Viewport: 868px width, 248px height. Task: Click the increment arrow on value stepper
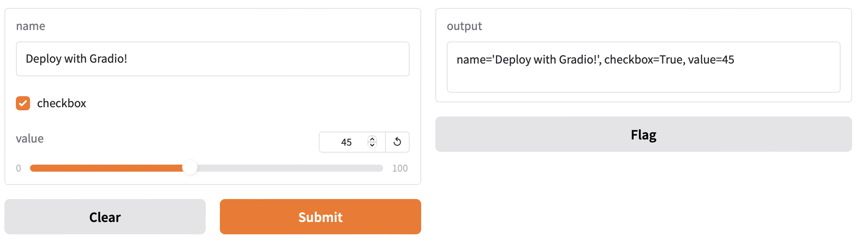[372, 139]
